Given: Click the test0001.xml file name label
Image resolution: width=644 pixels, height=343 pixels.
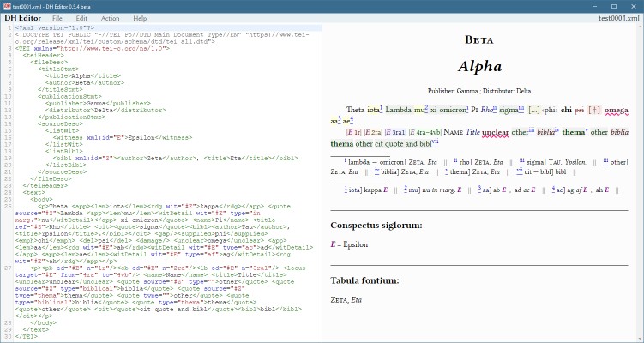Looking at the screenshot, I should point(619,18).
